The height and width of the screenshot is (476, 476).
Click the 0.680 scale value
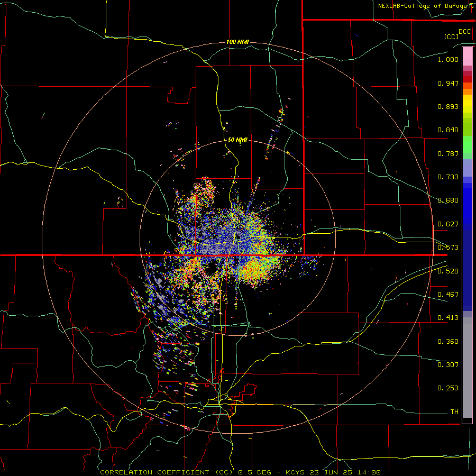click(x=448, y=200)
